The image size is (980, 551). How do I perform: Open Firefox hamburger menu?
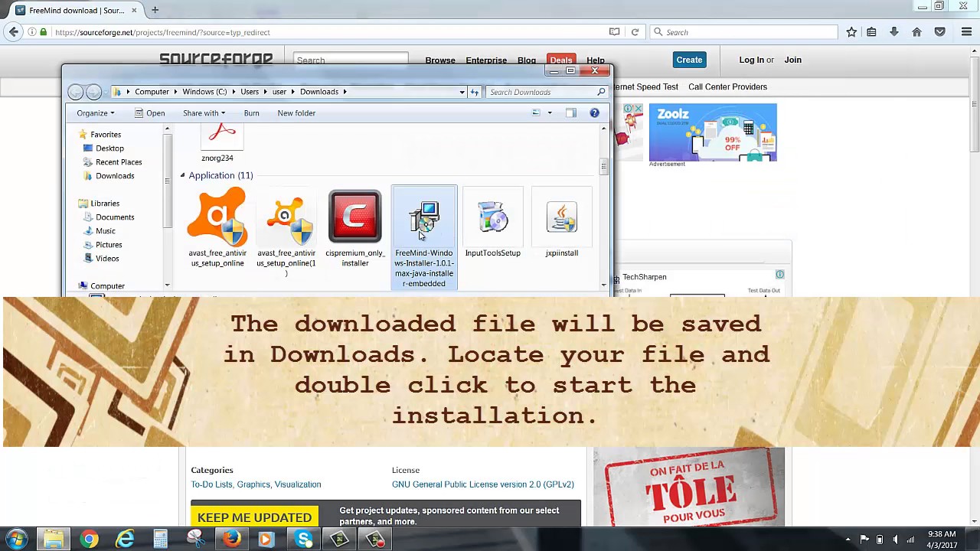(x=966, y=32)
